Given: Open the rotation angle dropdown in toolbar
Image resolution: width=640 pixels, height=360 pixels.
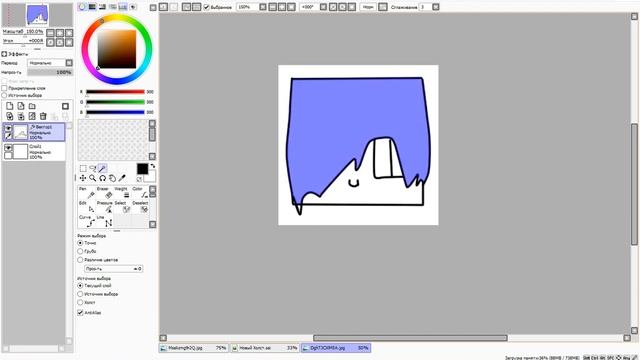Looking at the screenshot, I should click(x=323, y=7).
